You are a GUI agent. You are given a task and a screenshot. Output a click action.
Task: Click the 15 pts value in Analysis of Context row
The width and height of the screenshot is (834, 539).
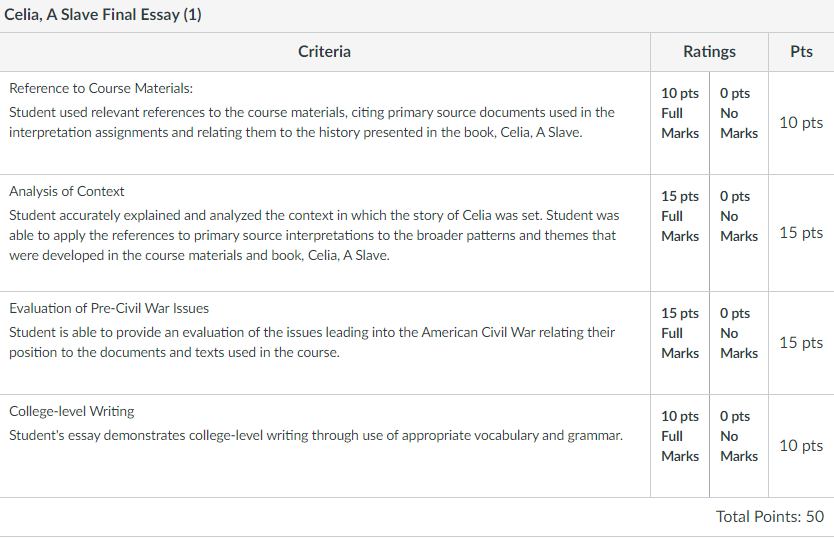coord(801,233)
